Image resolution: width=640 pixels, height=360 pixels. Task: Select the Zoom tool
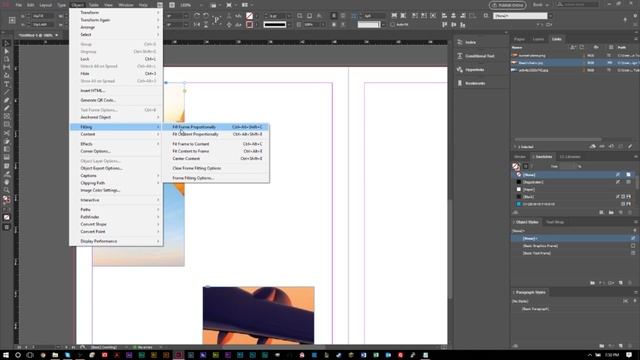coord(7,190)
